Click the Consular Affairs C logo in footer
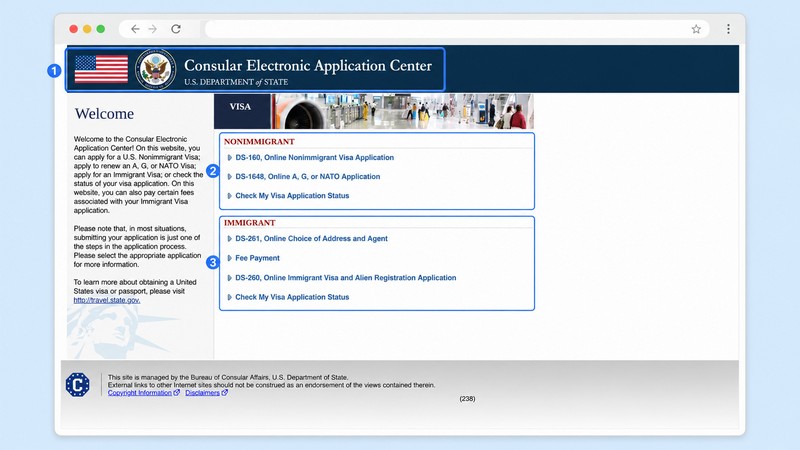 point(78,385)
